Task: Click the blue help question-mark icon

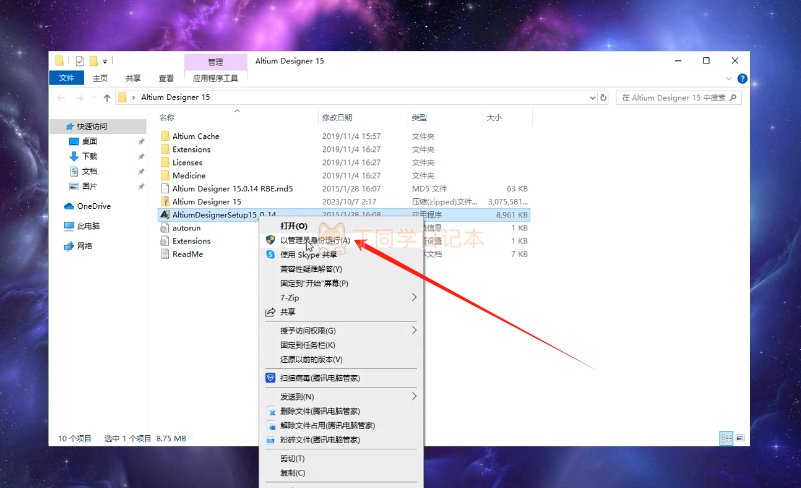Action: click(x=742, y=79)
